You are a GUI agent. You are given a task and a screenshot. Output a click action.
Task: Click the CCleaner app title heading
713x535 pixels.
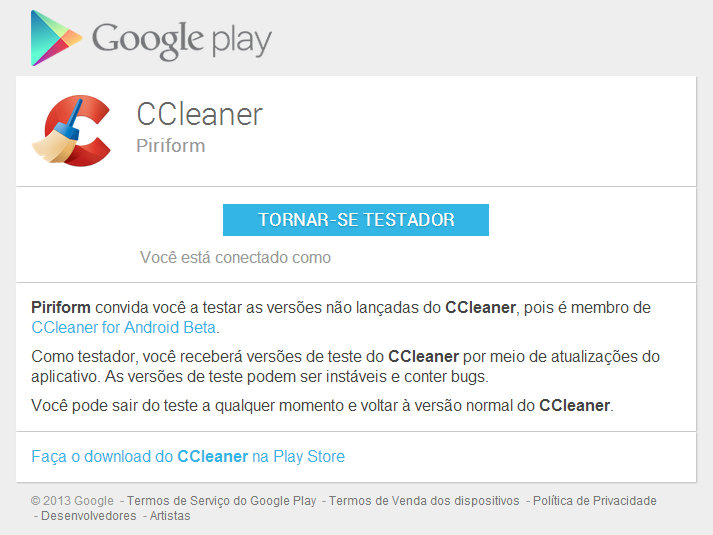(x=200, y=114)
